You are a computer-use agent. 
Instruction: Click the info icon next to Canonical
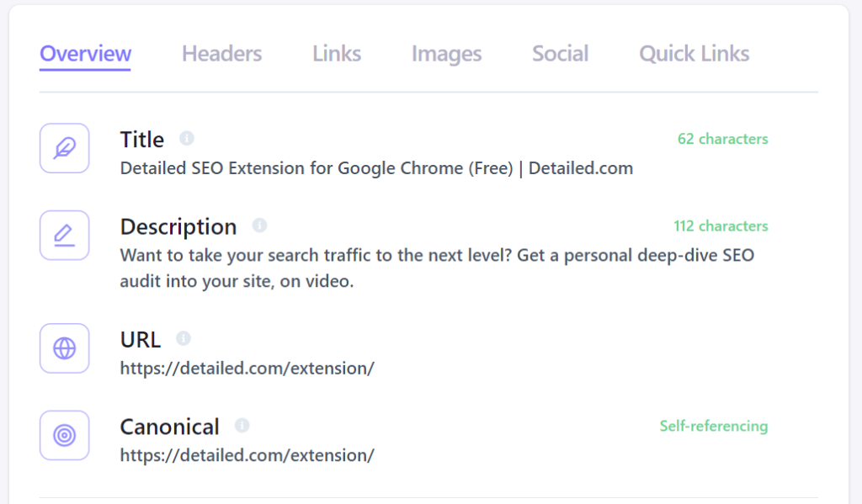[242, 426]
